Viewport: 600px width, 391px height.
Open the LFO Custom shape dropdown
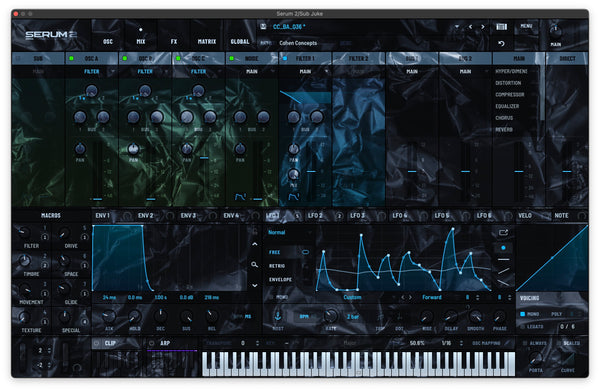[x=352, y=297]
